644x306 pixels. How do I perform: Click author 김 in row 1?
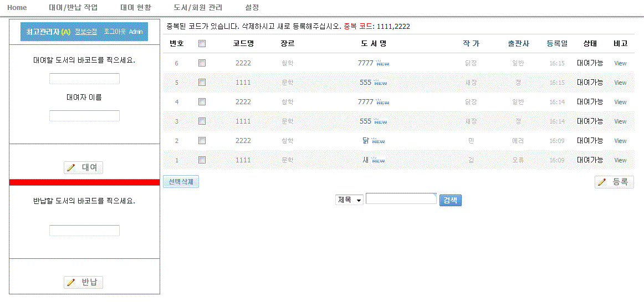[471, 160]
